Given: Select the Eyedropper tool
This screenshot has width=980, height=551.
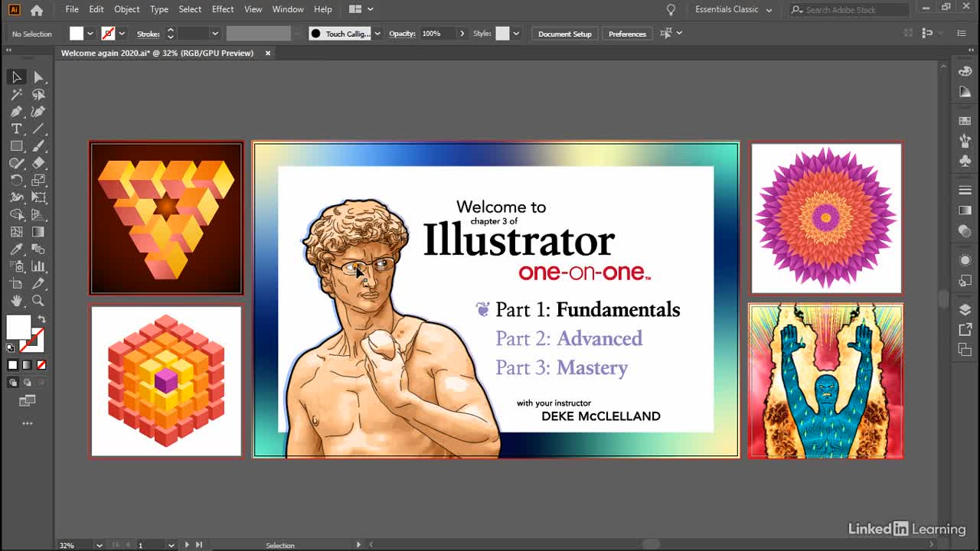Looking at the screenshot, I should [16, 249].
